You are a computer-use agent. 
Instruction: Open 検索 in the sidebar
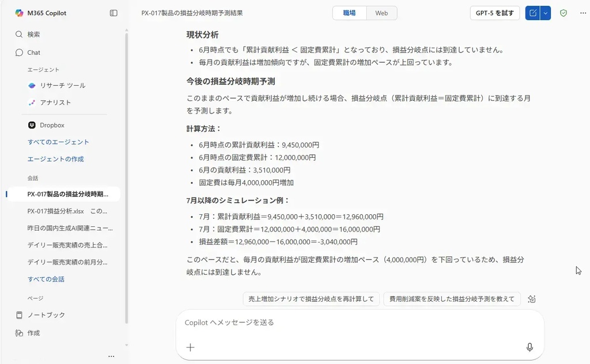point(33,35)
